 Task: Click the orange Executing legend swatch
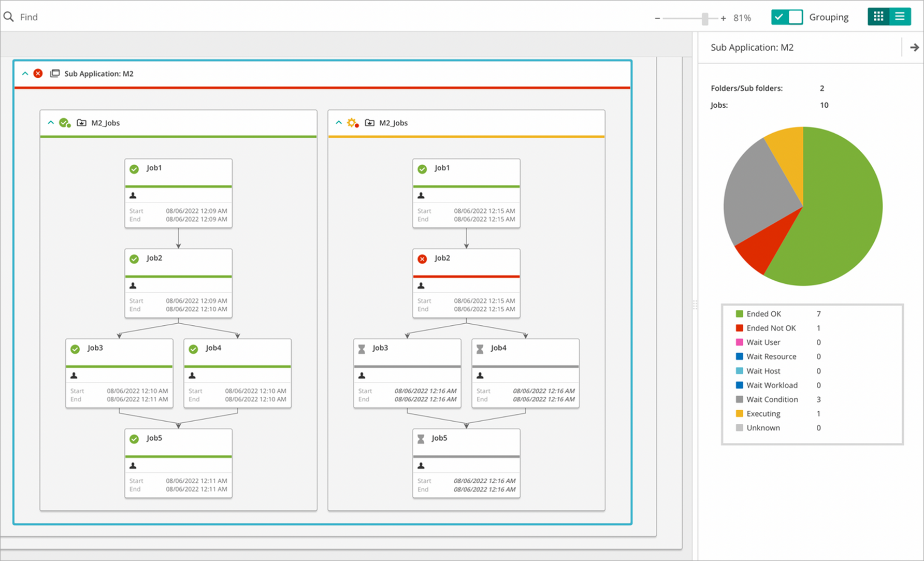click(740, 413)
